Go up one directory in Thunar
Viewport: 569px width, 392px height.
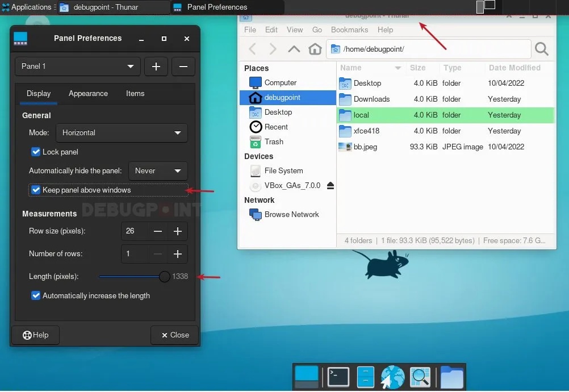click(x=294, y=49)
